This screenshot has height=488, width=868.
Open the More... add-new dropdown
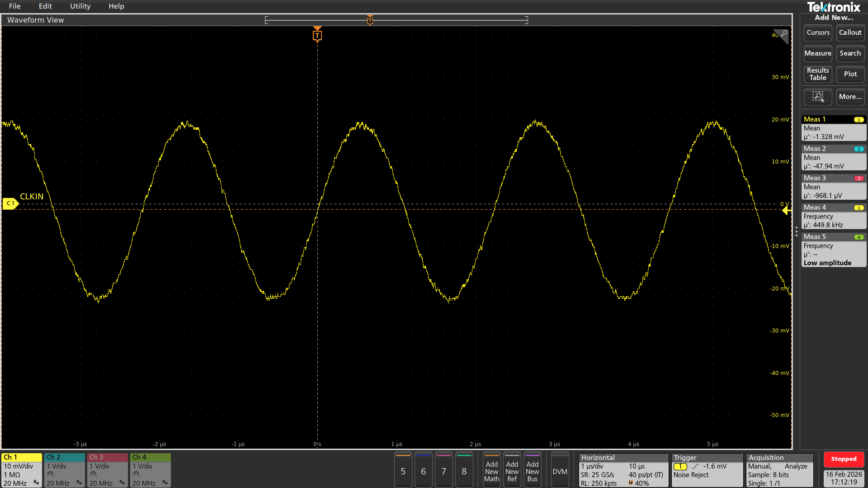point(850,97)
